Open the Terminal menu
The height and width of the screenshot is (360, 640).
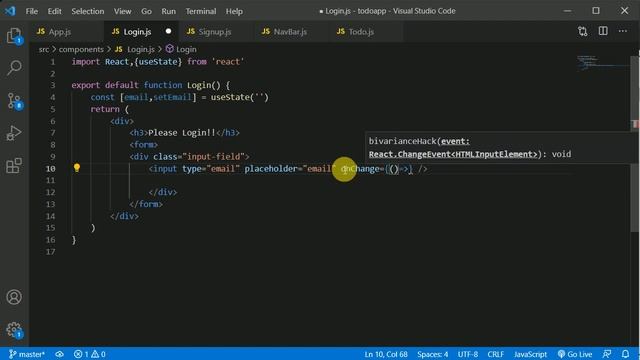pyautogui.click(x=200, y=11)
